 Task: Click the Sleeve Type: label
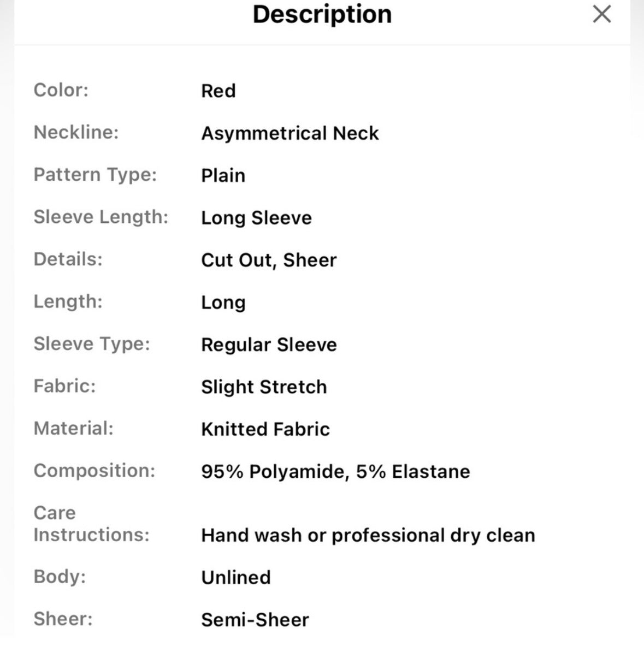(x=92, y=344)
